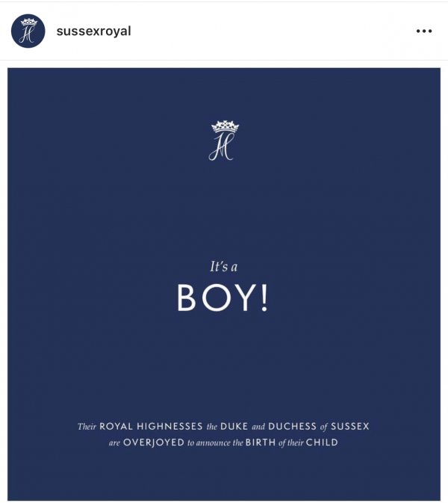Click the exclamation mark after BOY

coord(264,297)
